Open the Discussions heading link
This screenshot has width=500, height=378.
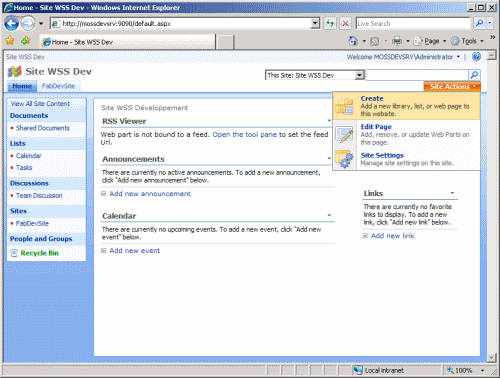tap(29, 183)
